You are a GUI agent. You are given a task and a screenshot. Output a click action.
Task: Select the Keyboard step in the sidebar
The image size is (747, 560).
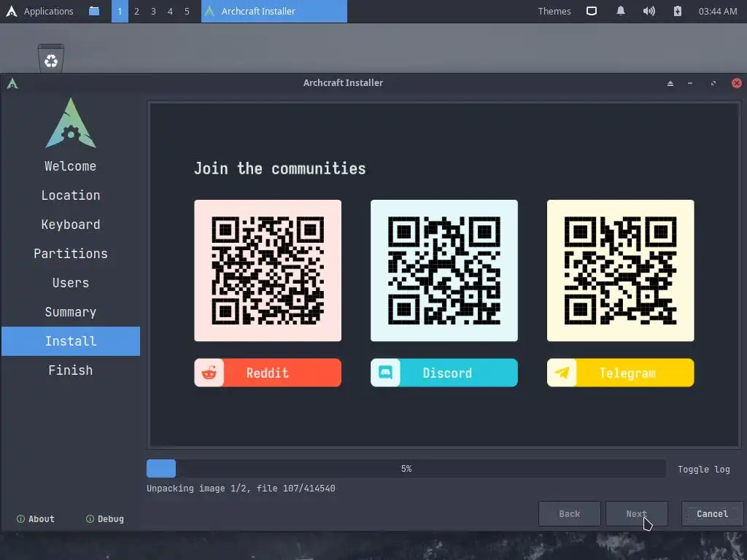[x=71, y=225]
